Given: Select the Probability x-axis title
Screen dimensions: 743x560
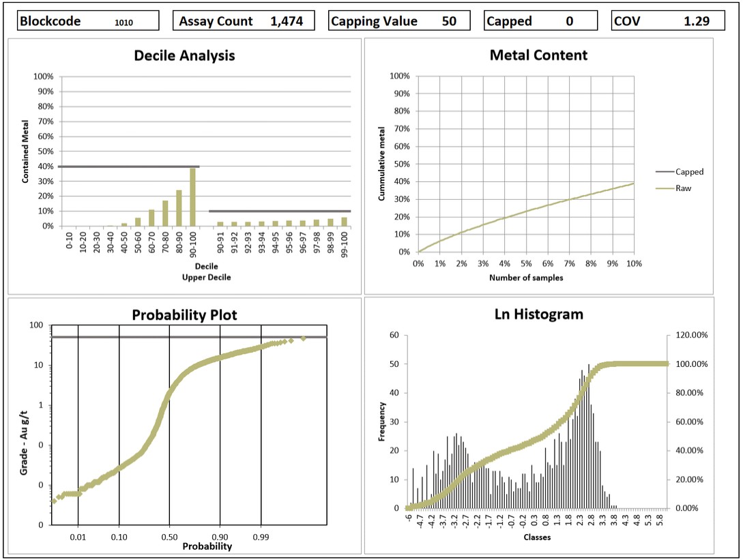Looking at the screenshot, I should pyautogui.click(x=207, y=546).
